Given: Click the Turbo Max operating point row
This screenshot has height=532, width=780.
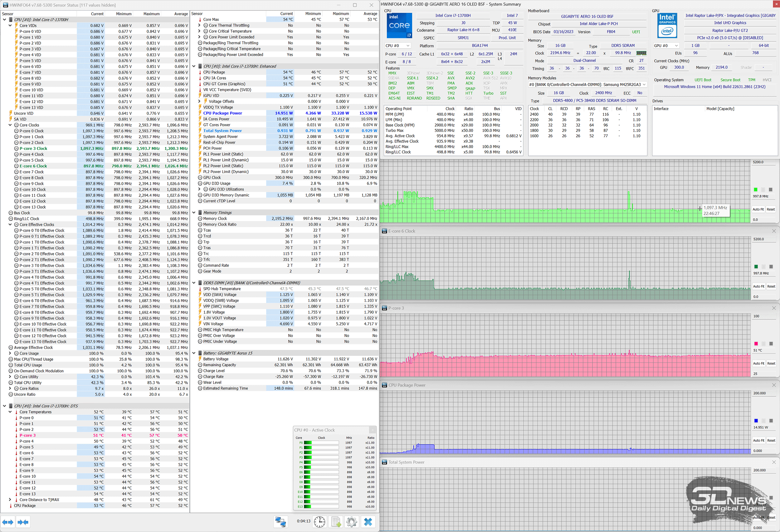Looking at the screenshot, I should 453,130.
